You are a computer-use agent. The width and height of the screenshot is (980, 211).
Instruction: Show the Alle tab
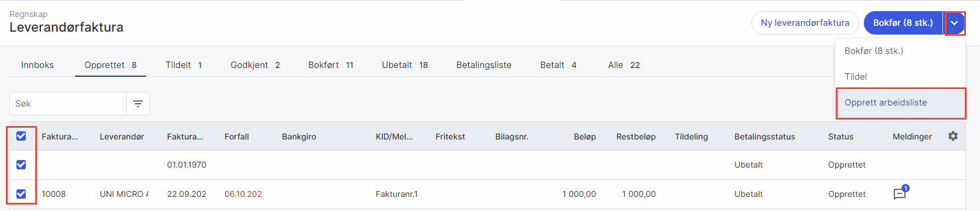click(x=624, y=65)
